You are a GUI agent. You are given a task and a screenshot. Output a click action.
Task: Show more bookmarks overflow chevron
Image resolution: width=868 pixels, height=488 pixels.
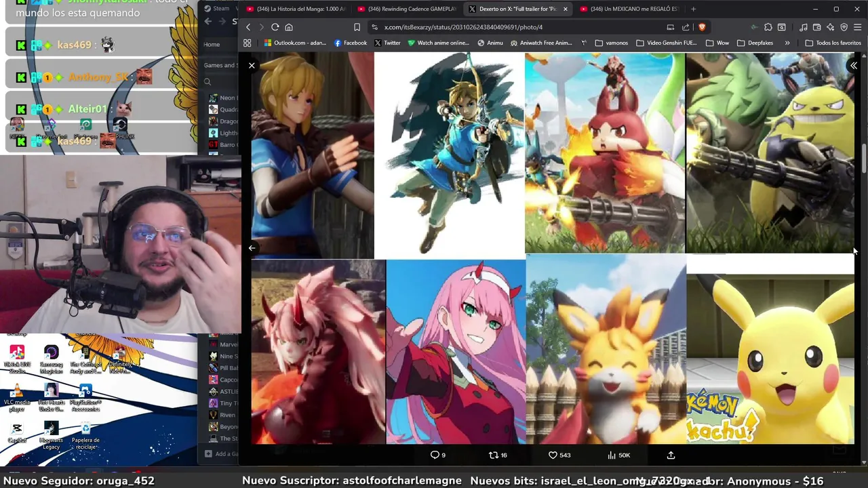pos(787,43)
